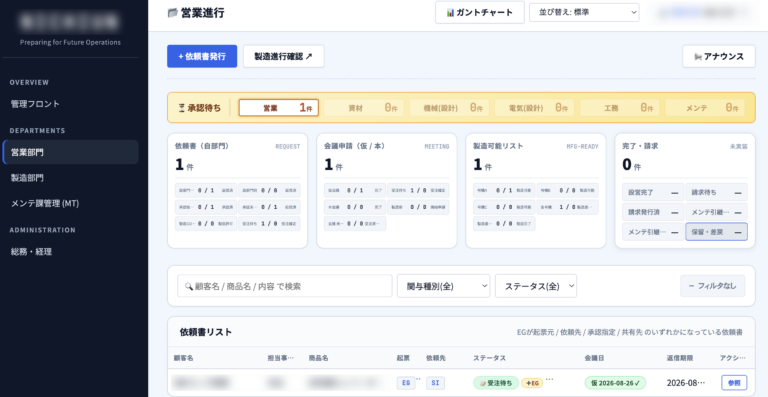
Task: Select the 請求待ち cell in 完了・請求 card
Action: click(x=716, y=192)
